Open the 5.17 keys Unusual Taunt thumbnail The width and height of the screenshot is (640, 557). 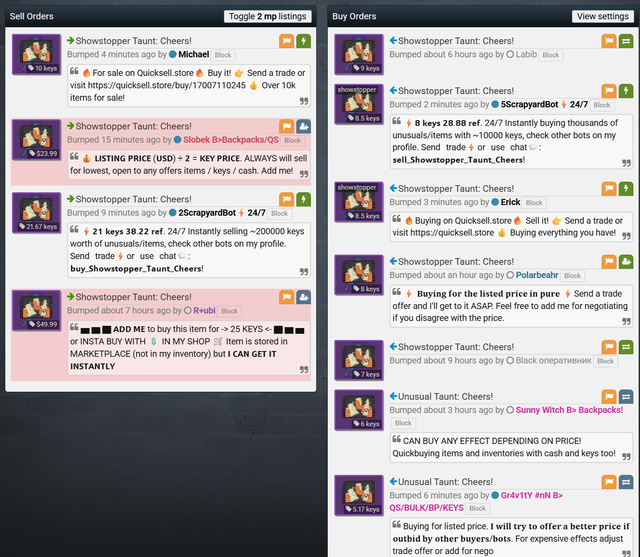[x=359, y=495]
